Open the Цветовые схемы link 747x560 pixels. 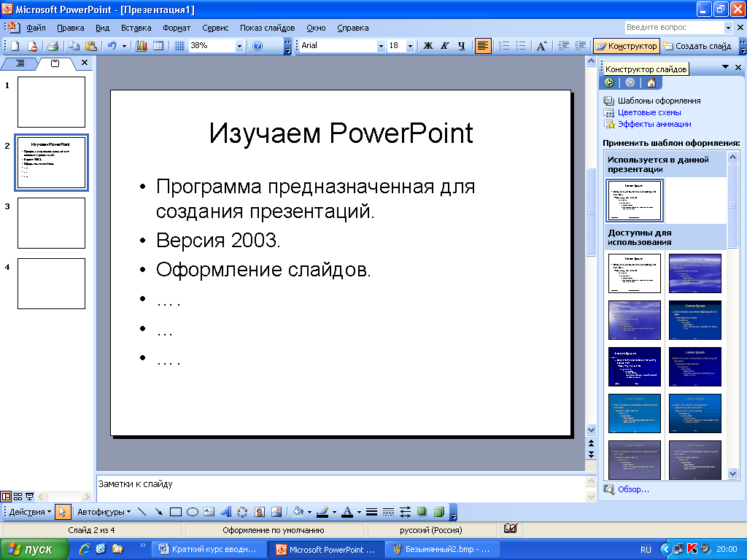649,112
